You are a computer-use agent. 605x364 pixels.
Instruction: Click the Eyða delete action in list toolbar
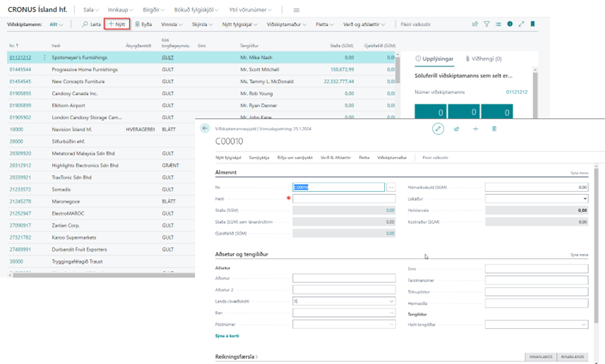coord(143,24)
